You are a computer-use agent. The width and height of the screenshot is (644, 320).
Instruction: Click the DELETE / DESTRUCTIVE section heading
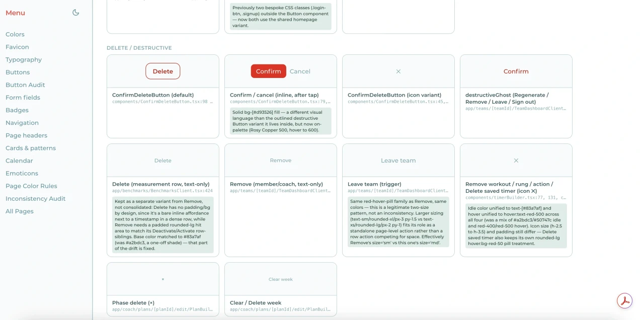pyautogui.click(x=139, y=48)
